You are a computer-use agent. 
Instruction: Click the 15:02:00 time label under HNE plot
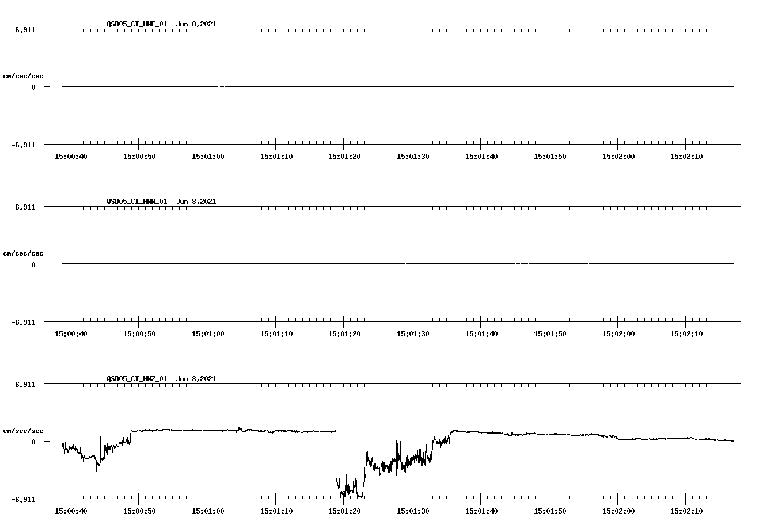618,157
